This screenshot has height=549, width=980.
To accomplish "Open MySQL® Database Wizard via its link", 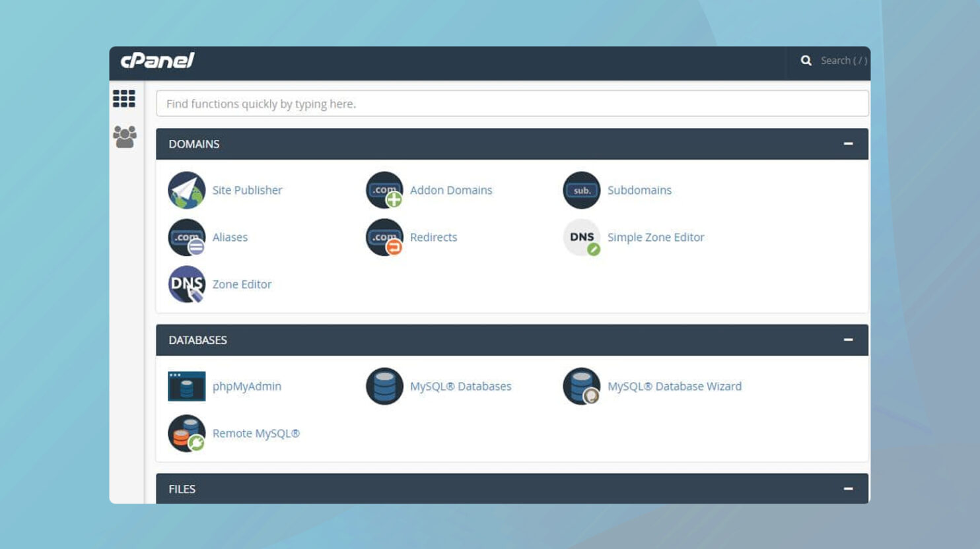I will pos(674,386).
